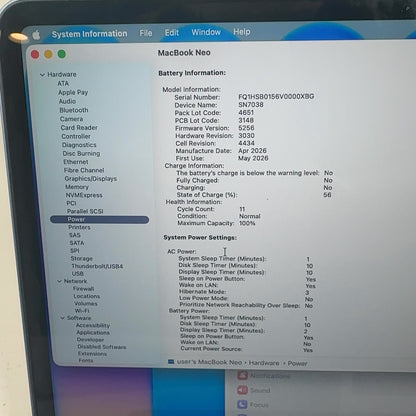Image resolution: width=416 pixels, height=416 pixels.
Task: Select Graphics/Displays in the sidebar
Action: pos(91,179)
